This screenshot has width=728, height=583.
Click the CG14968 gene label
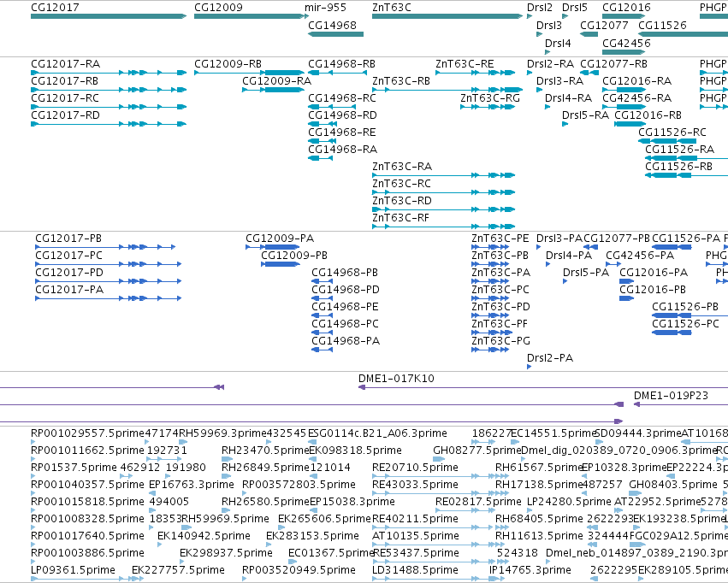coord(332,25)
